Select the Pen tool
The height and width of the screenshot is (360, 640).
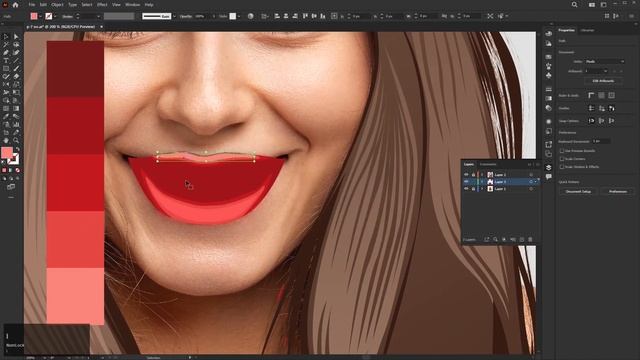(x=6, y=53)
